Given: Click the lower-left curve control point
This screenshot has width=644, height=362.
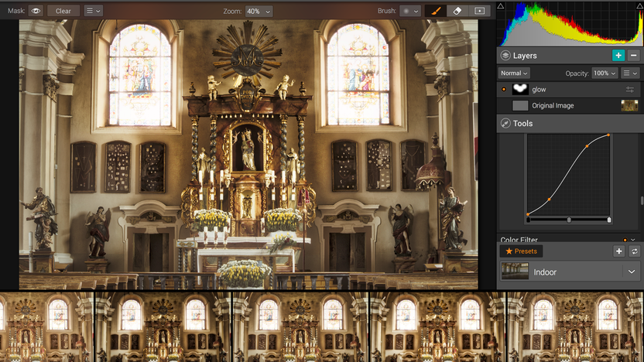Looking at the screenshot, I should pos(549,200).
